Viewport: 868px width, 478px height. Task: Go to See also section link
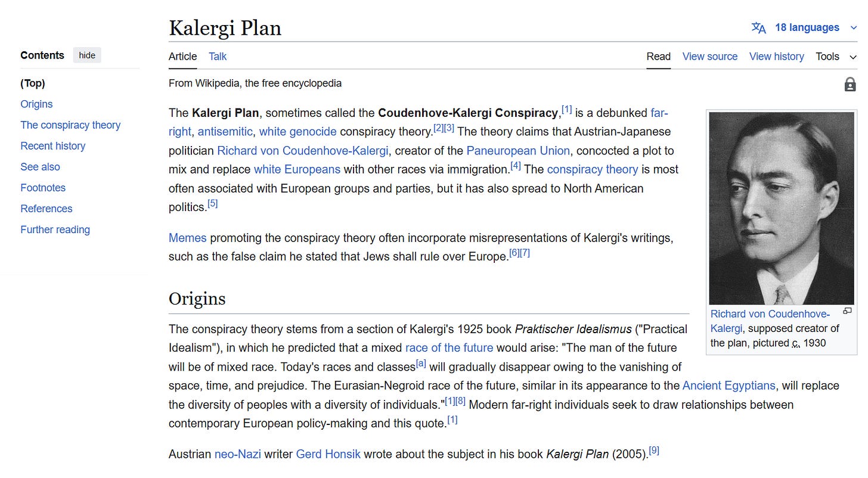pos(41,167)
